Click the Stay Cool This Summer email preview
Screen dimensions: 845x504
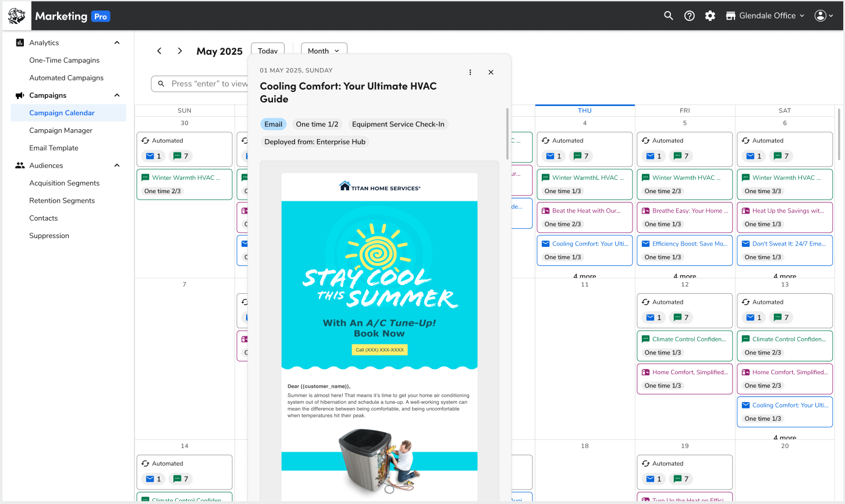pyautogui.click(x=379, y=336)
